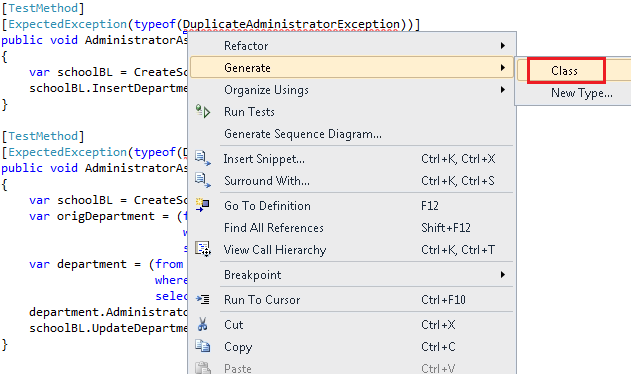This screenshot has width=631, height=374.
Task: Click the scissors Cut icon
Action: pos(202,324)
